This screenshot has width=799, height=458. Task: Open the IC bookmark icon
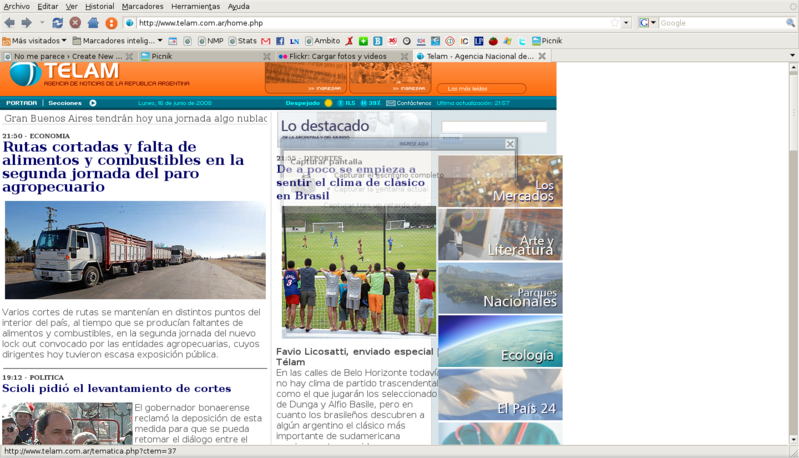(464, 41)
